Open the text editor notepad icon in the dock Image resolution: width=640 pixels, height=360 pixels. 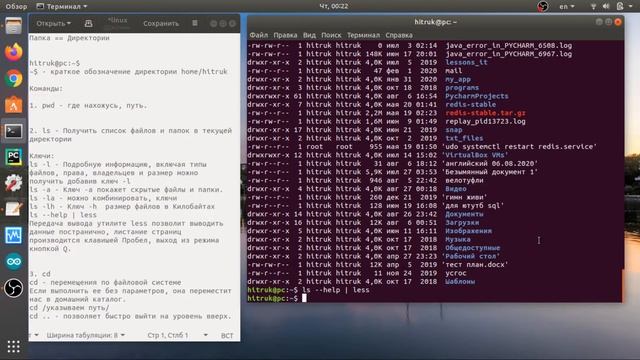[13, 209]
